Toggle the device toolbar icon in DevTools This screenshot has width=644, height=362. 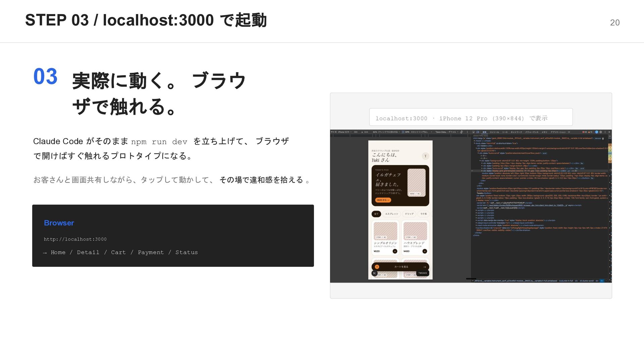click(478, 132)
